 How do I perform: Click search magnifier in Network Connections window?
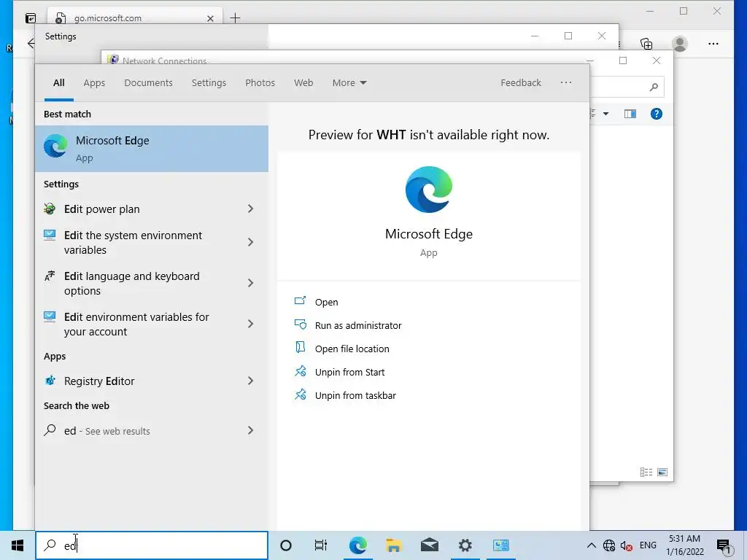pyautogui.click(x=654, y=87)
